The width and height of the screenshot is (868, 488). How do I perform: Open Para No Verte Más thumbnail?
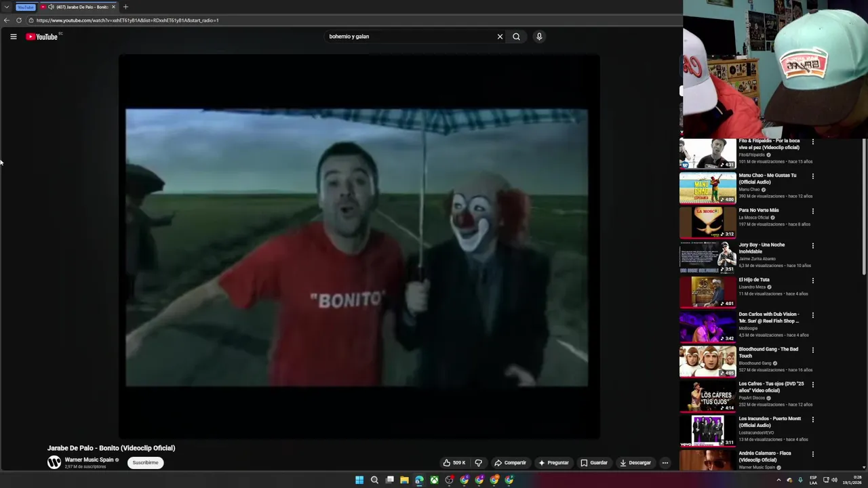coord(707,222)
